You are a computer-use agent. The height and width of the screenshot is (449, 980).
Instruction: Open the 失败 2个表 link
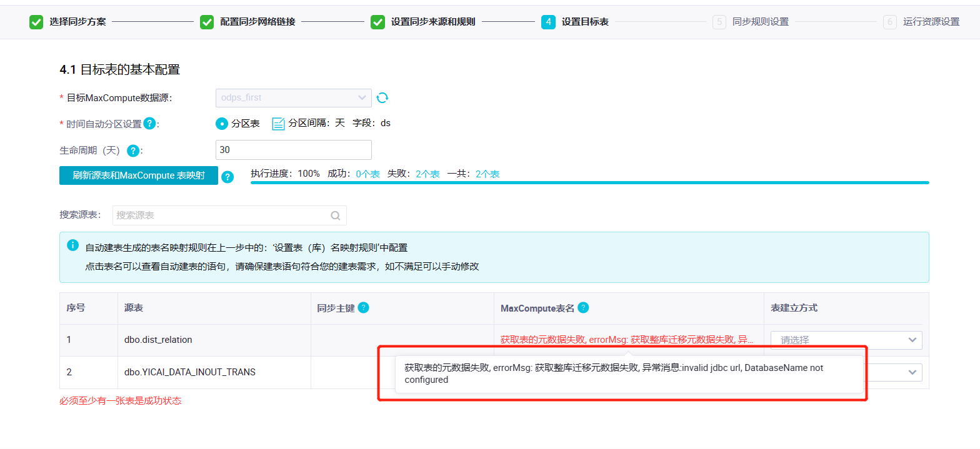[427, 174]
